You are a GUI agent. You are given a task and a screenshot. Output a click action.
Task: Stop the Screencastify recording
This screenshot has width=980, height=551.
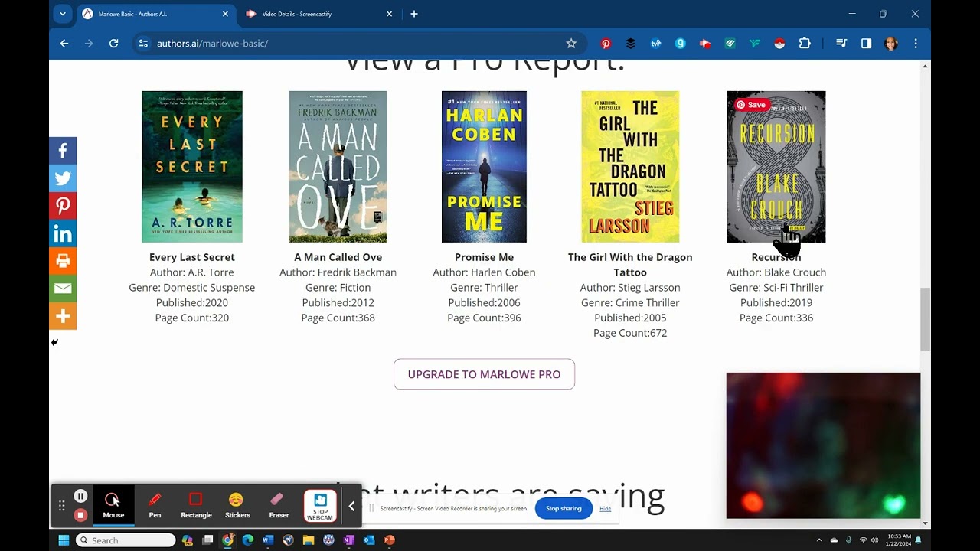(x=80, y=515)
